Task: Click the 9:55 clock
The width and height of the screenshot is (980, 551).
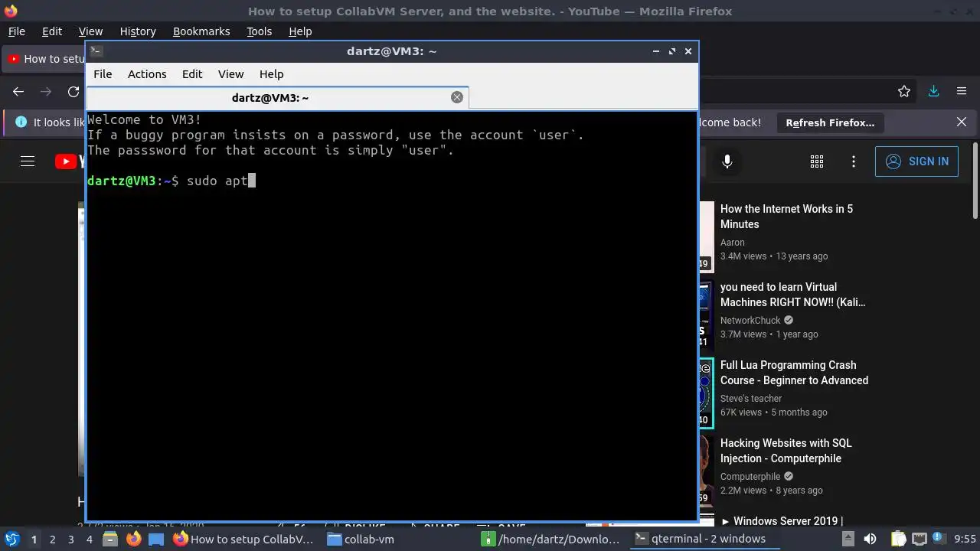Action: pyautogui.click(x=965, y=540)
